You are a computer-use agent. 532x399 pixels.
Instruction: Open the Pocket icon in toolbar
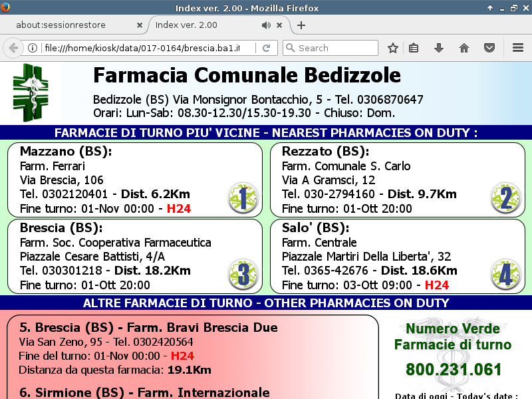[x=489, y=48]
